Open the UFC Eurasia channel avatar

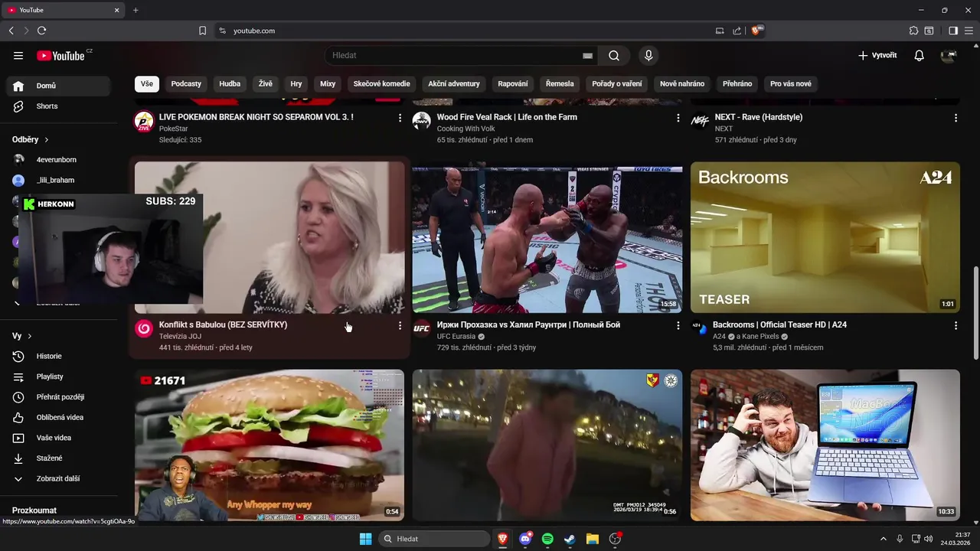click(422, 329)
